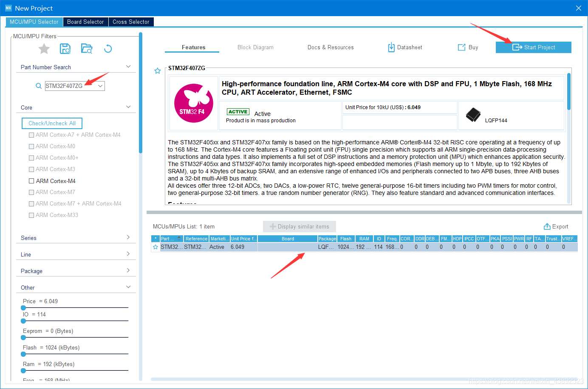The height and width of the screenshot is (389, 588).
Task: Click the MX application icon in title bar
Action: pos(8,8)
